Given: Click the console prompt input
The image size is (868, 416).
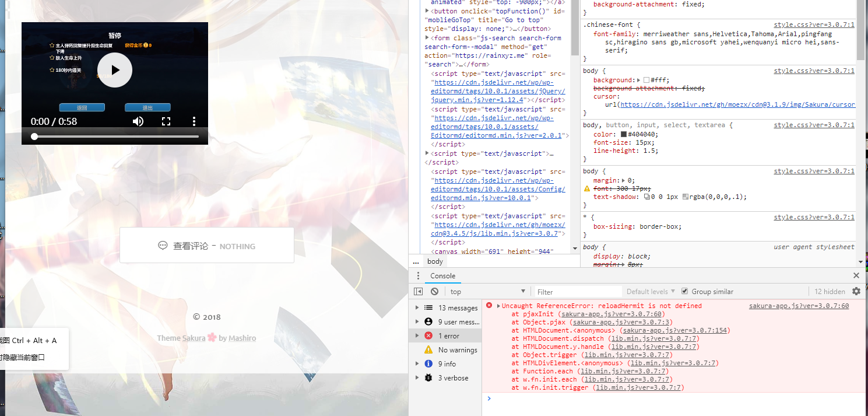Looking at the screenshot, I should [676, 398].
